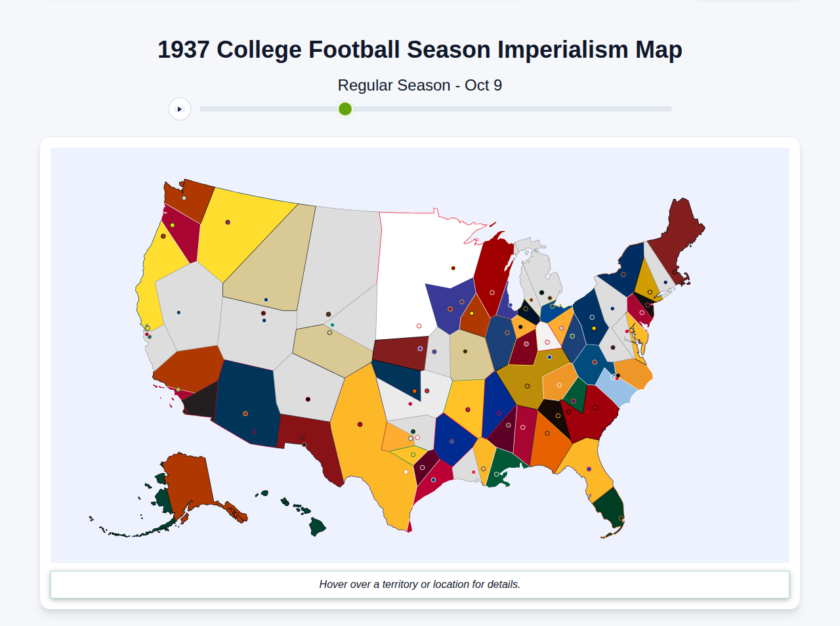This screenshot has height=626, width=840.
Task: Click the white hollow marker in Wisconsin
Action: tap(492, 292)
